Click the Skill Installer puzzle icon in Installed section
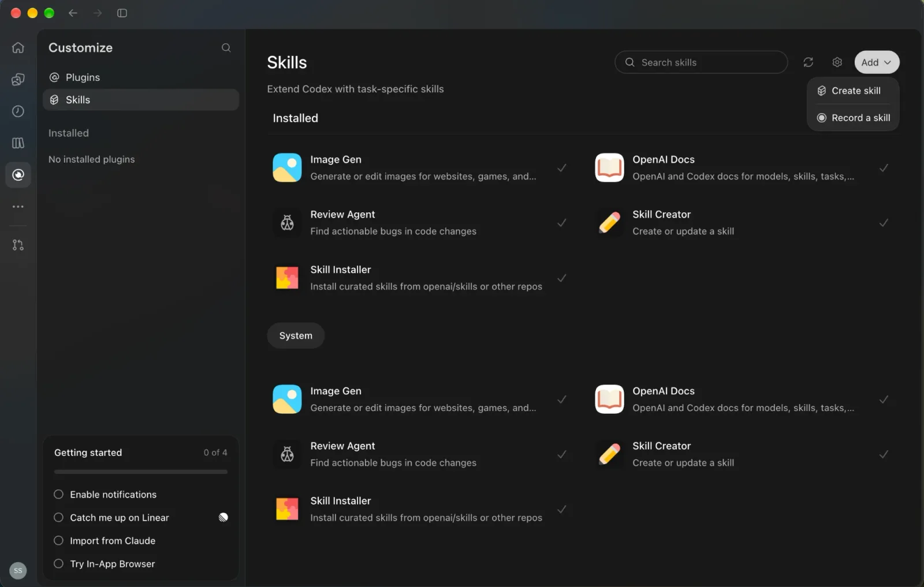Viewport: 924px width, 587px height. click(x=287, y=278)
